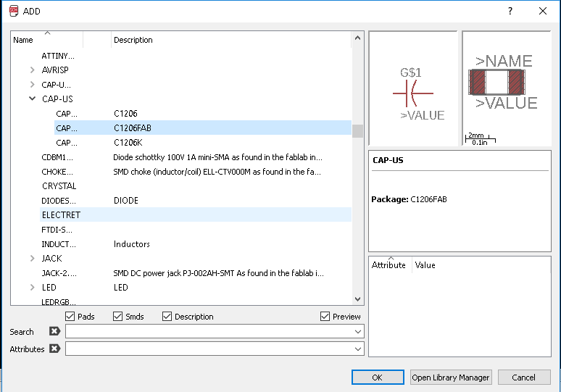
Task: Click the help question mark button
Action: tap(510, 11)
